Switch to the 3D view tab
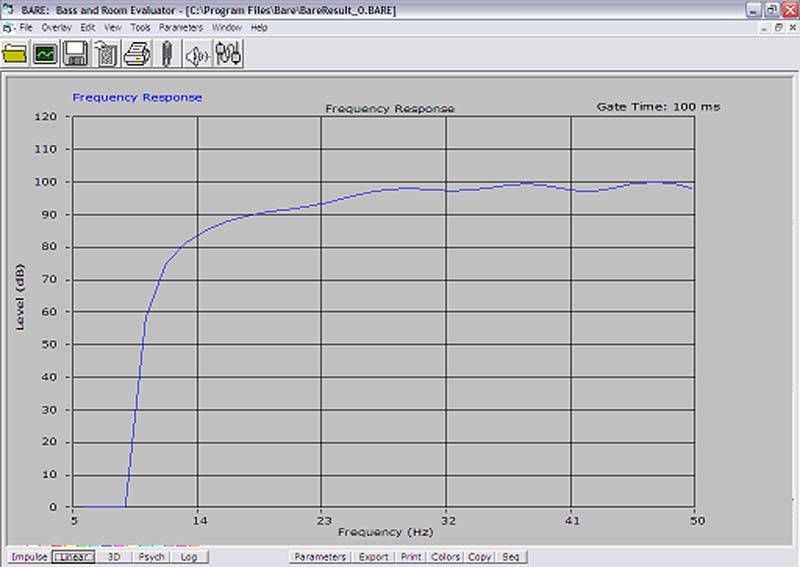Viewport: 800px width, 567px height. 114,557
